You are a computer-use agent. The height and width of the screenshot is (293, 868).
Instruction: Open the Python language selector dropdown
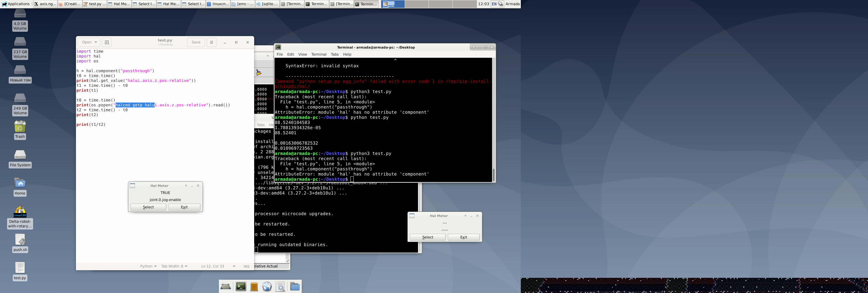[148, 266]
